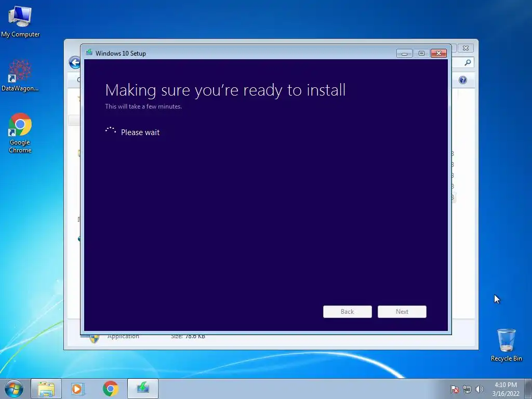Open the Action Center flag icon
The image size is (532, 399).
tap(454, 389)
